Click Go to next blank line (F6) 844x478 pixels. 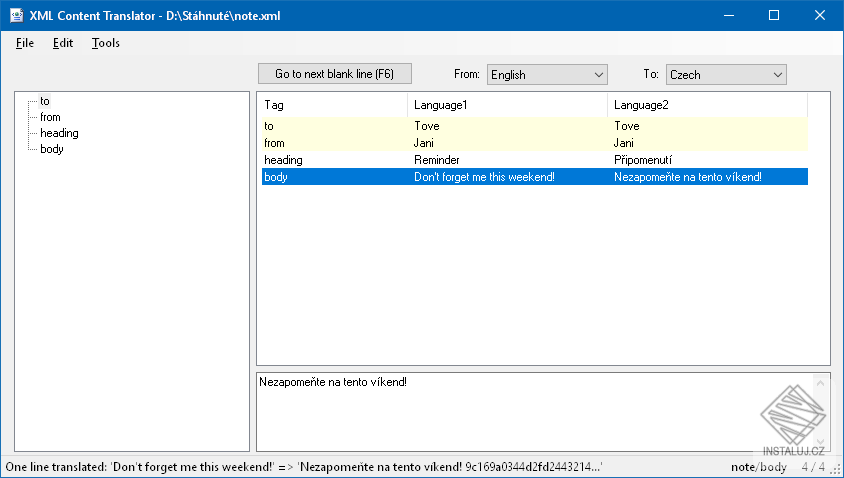(335, 74)
